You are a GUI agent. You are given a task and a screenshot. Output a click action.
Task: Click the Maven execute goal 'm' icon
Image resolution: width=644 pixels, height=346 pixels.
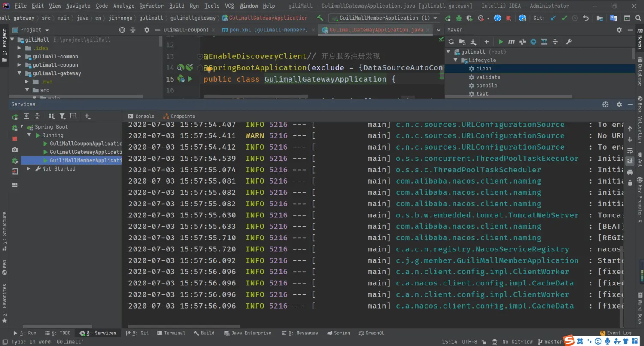tap(511, 42)
